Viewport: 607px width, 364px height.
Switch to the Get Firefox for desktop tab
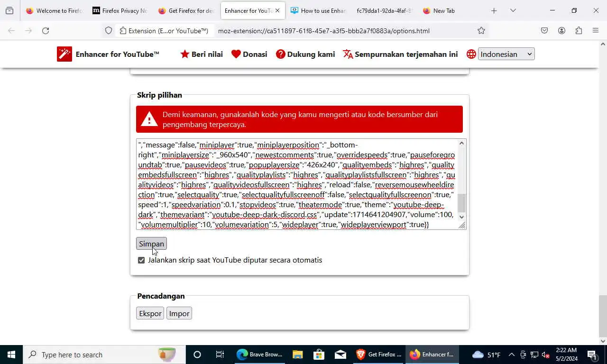coord(186,10)
